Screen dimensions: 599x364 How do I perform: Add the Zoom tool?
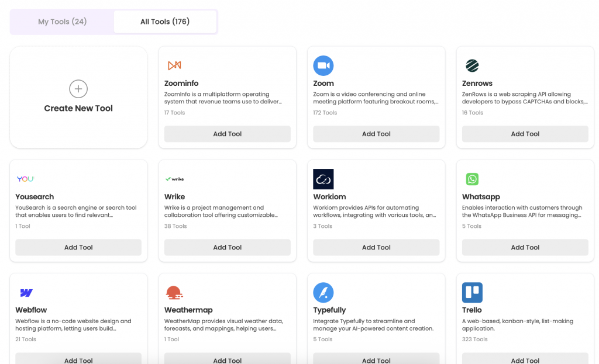point(376,134)
